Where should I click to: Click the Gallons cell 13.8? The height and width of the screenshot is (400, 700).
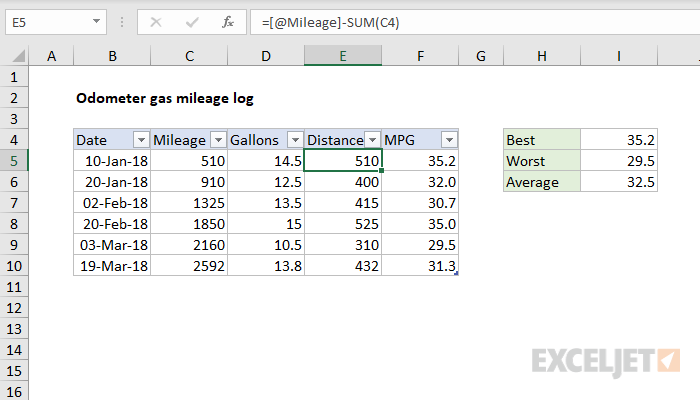[266, 266]
